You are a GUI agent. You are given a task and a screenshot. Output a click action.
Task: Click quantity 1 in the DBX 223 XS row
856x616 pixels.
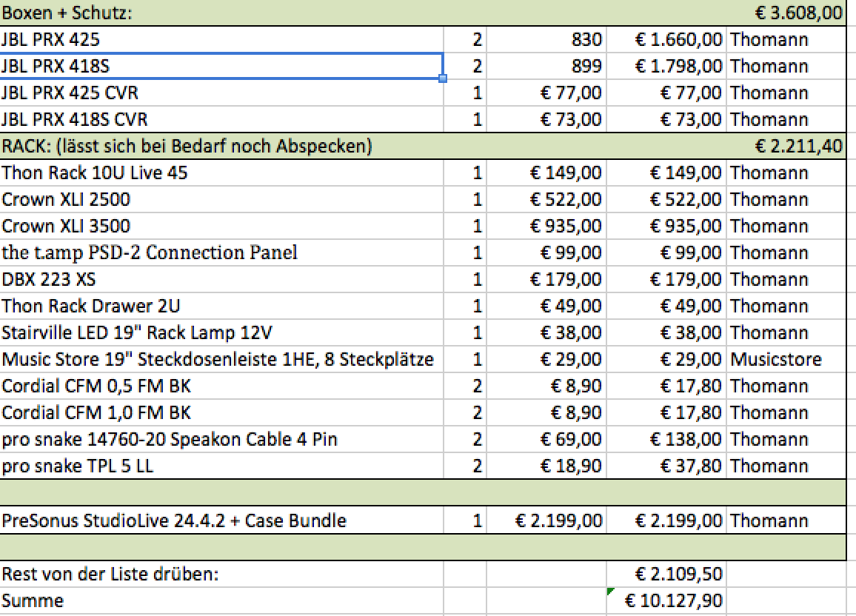(465, 279)
